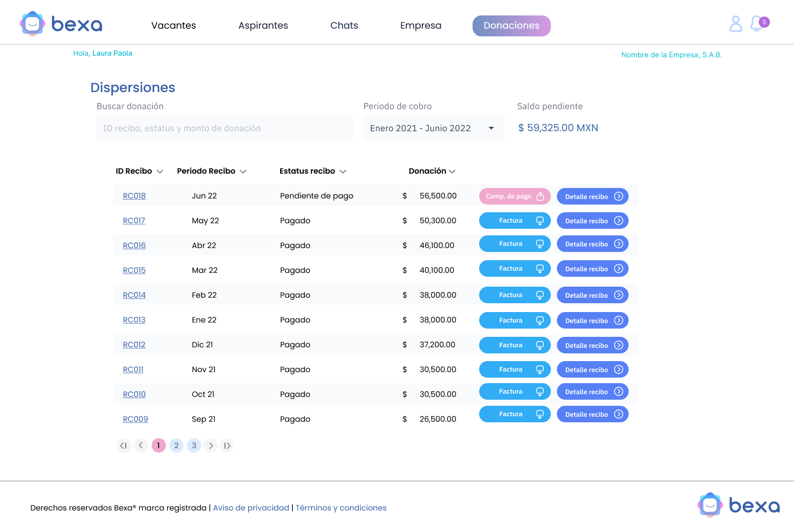The width and height of the screenshot is (794, 532).
Task: Click the upload icon on Comp. de pago
Action: [x=540, y=196]
